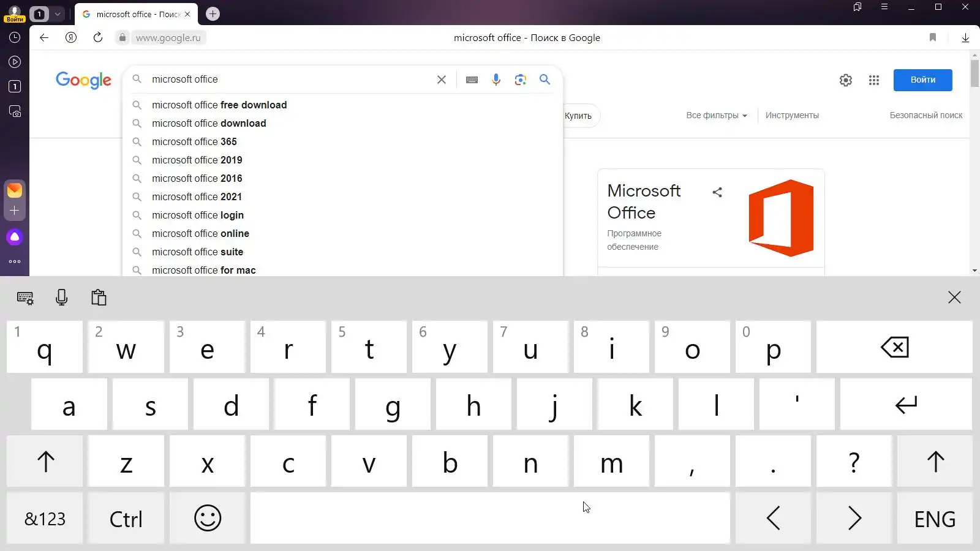980x551 pixels.
Task: Open Безопасный поиск settings
Action: [926, 115]
